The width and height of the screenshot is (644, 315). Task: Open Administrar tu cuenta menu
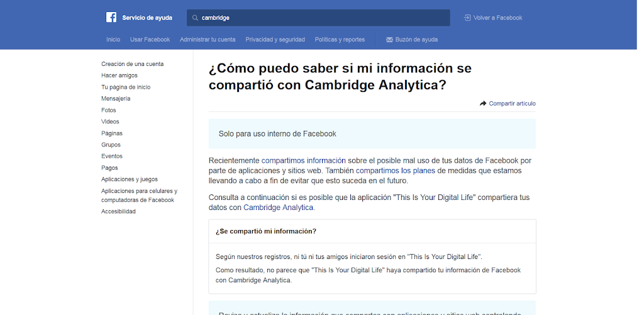[x=208, y=40]
